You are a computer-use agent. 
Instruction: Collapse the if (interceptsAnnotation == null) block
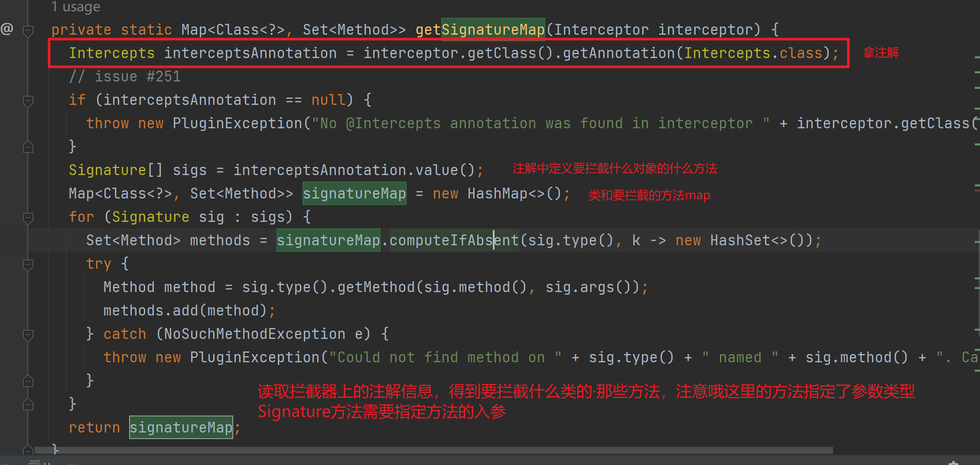[x=28, y=101]
